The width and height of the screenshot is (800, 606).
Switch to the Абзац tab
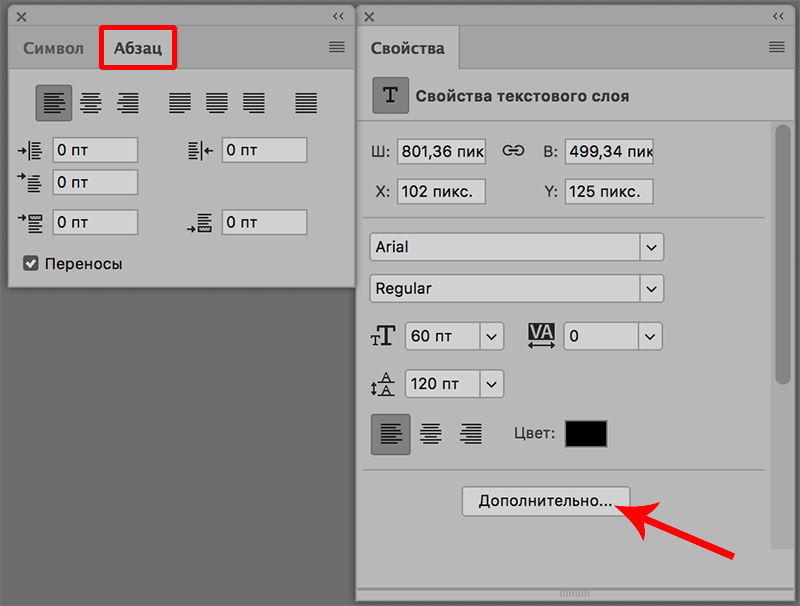pyautogui.click(x=138, y=48)
